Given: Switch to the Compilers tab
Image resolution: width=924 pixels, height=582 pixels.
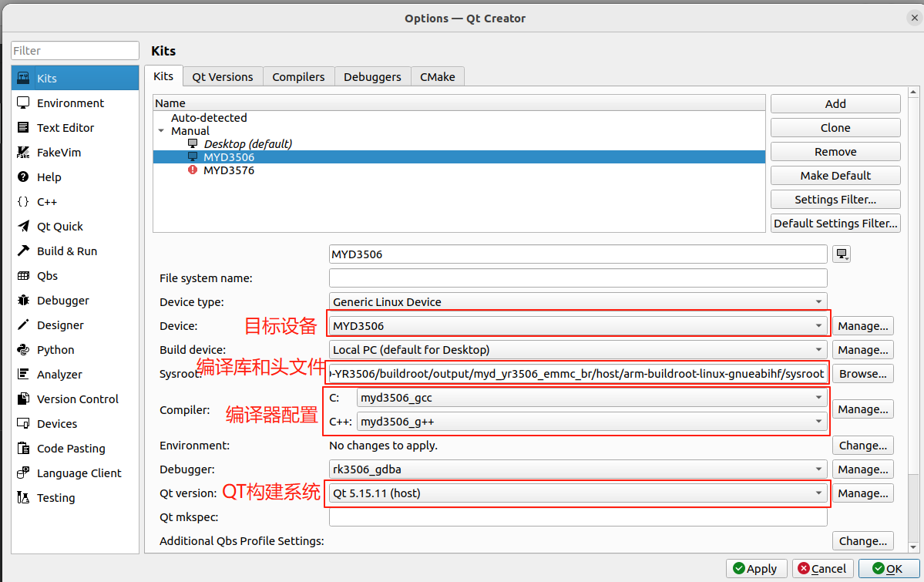Looking at the screenshot, I should click(x=298, y=76).
